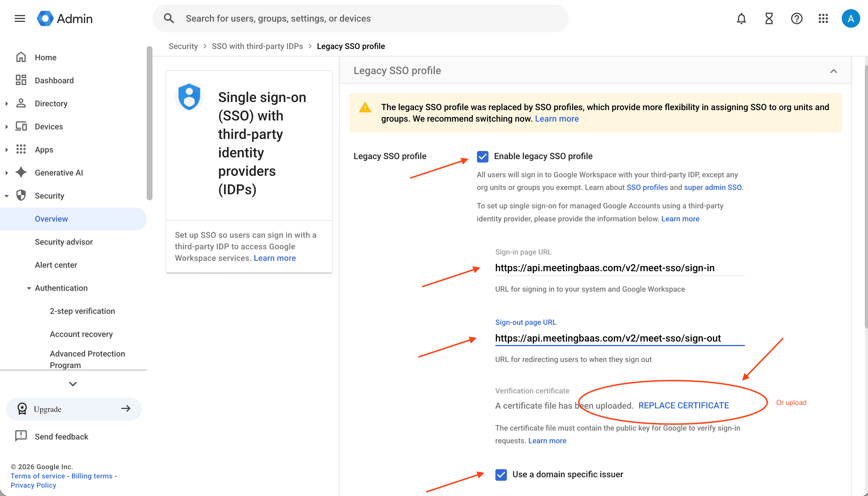This screenshot has width=868, height=496.
Task: Click the Upgrade button
Action: pyautogui.click(x=74, y=409)
